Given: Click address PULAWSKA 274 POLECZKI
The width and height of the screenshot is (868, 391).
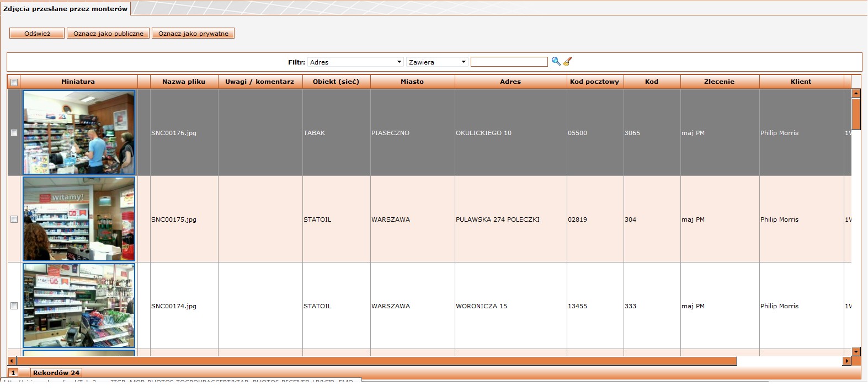Looking at the screenshot, I should 498,219.
